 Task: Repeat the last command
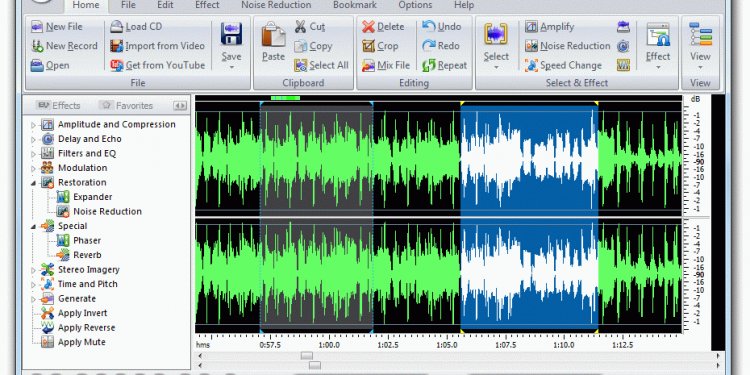[445, 66]
